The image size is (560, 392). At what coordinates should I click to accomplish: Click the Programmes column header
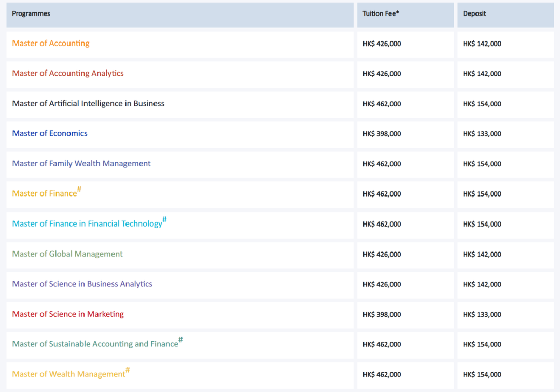pyautogui.click(x=31, y=14)
